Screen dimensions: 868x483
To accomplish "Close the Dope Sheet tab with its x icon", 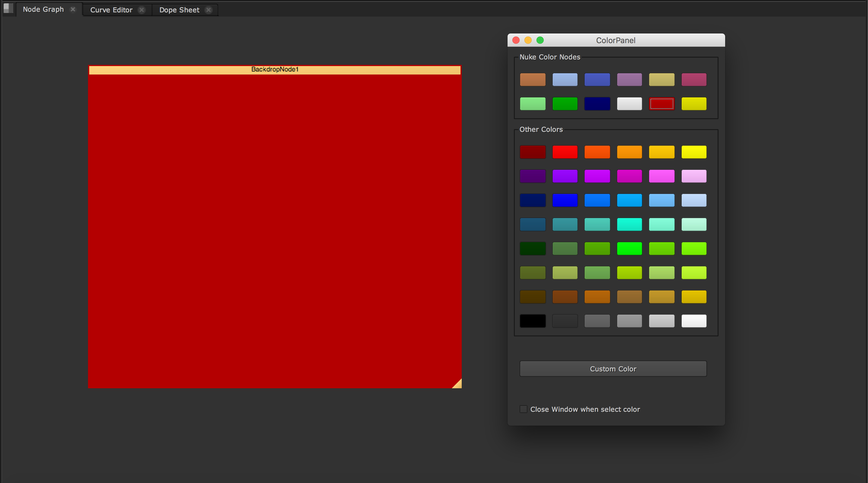I will (x=209, y=10).
